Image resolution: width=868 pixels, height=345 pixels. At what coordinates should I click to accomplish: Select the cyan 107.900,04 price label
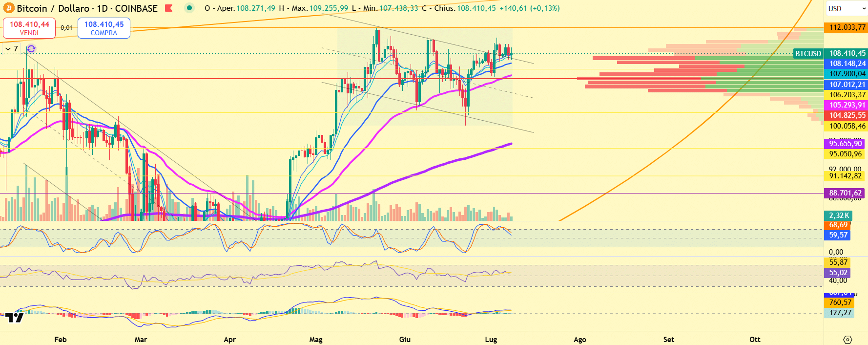click(846, 74)
